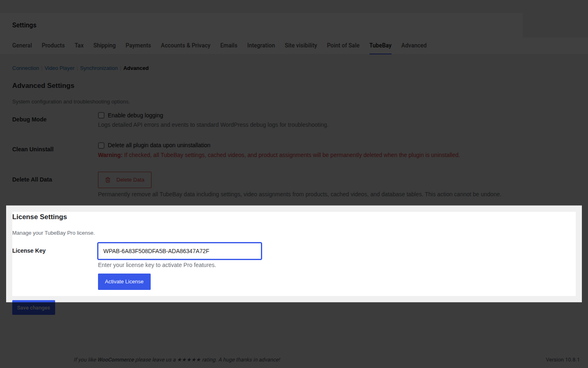Open the Synchronization sub-section link
The height and width of the screenshot is (368, 588).
click(99, 68)
